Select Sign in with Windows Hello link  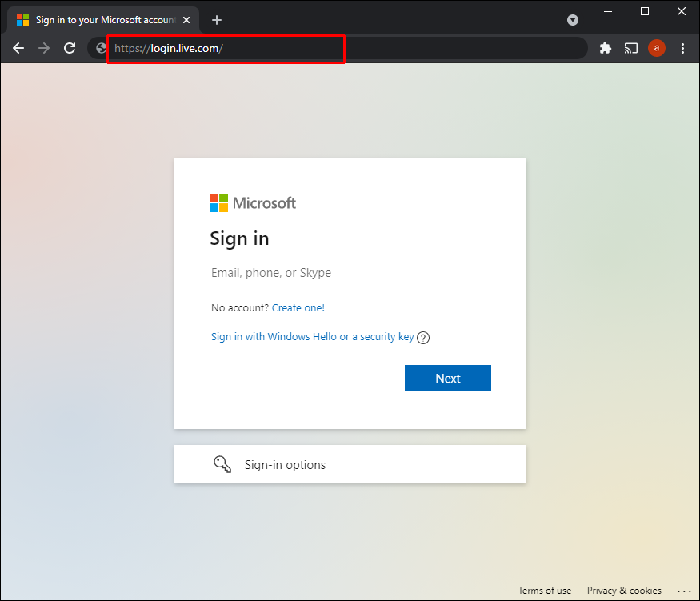click(x=311, y=336)
